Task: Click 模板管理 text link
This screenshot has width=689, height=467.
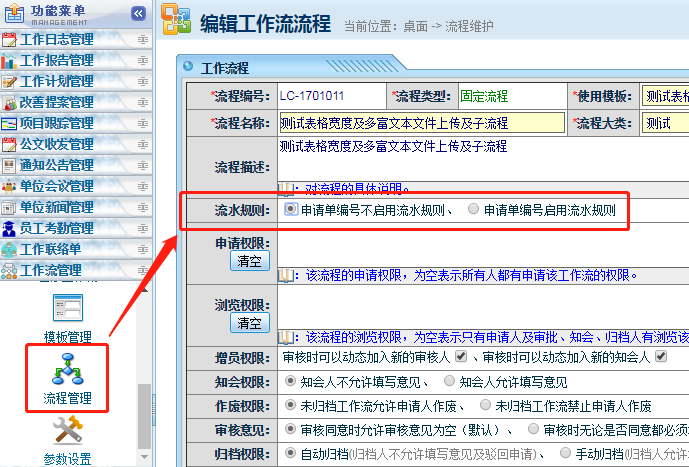Action: pyautogui.click(x=68, y=337)
